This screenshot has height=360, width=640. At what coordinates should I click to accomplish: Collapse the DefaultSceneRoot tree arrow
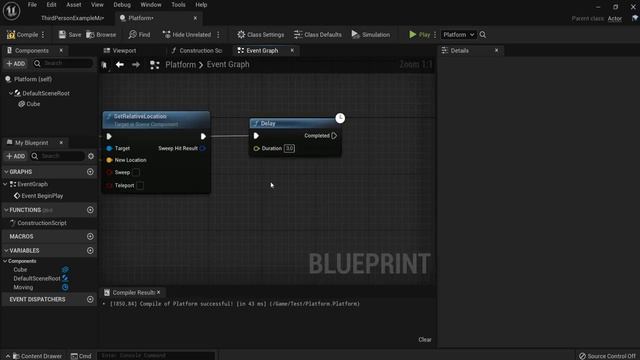coord(11,93)
